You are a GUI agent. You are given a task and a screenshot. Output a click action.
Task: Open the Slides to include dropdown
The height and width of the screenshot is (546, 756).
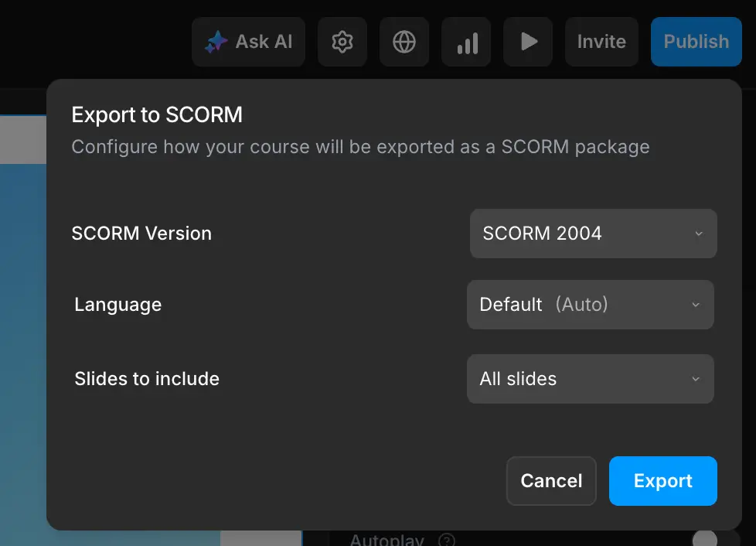[590, 379]
